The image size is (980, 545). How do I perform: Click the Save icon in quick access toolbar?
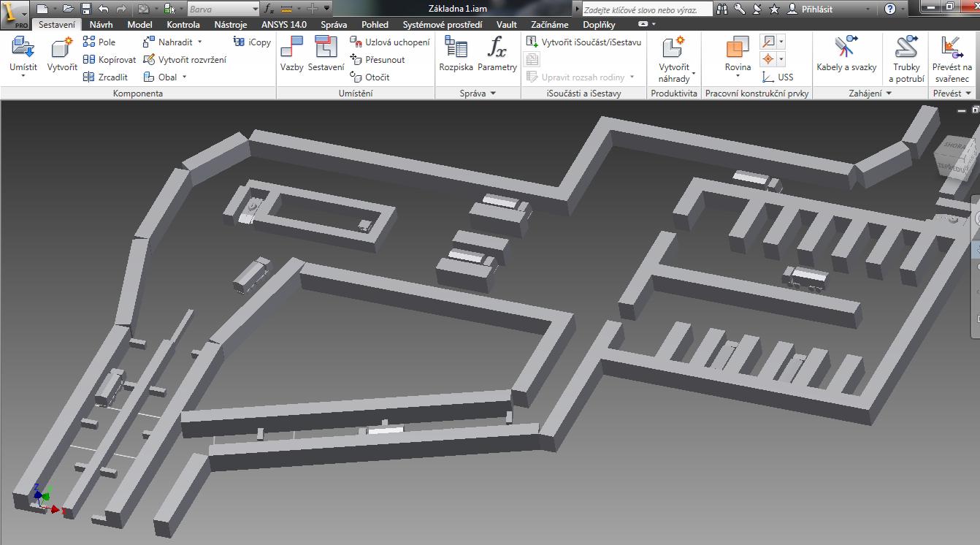[x=85, y=9]
